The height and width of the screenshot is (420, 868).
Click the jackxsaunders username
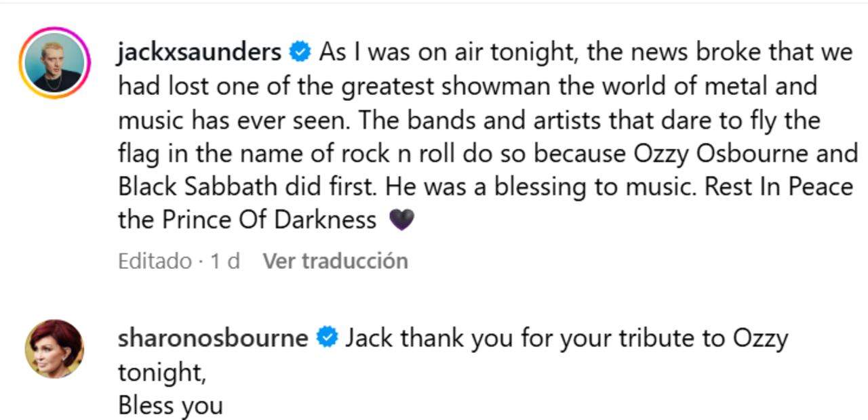tap(199, 51)
